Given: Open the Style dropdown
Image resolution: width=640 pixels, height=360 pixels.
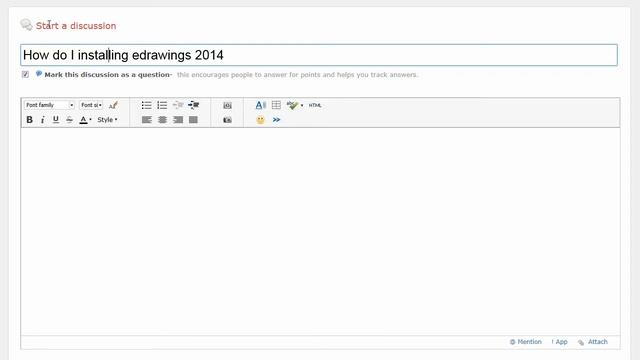Looking at the screenshot, I should click(x=107, y=120).
